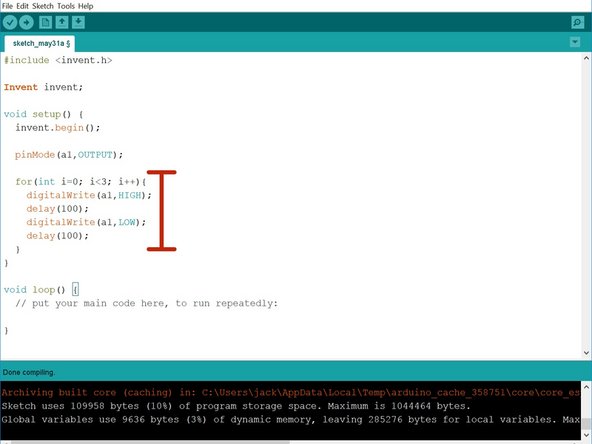Image resolution: width=592 pixels, height=444 pixels.
Task: Click the Verify checkmark icon
Action: click(10, 23)
